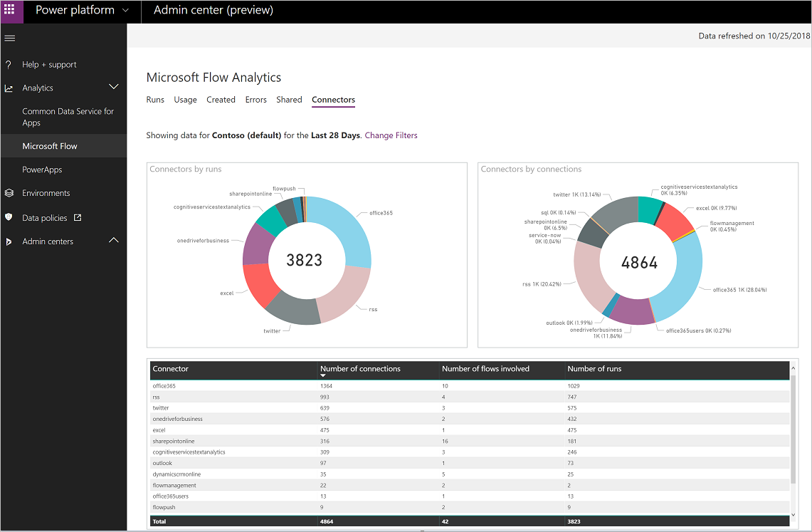Viewport: 812px width, 532px height.
Task: Click the dynamicscrmonline table row
Action: point(469,474)
